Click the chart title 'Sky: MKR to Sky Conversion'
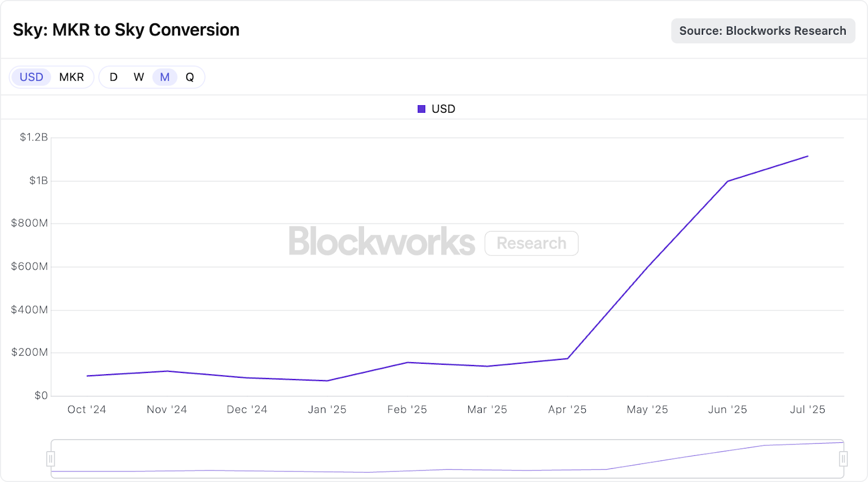The image size is (868, 482). [126, 30]
